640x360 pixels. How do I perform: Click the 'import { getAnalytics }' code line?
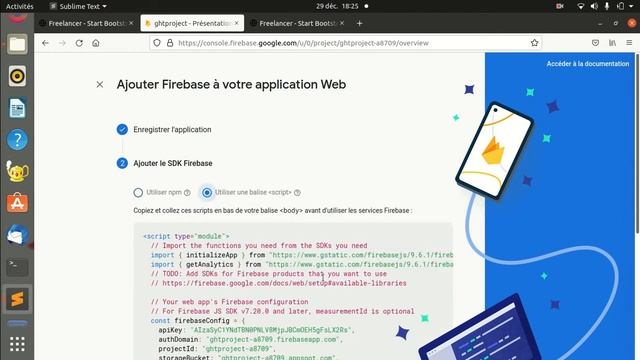coord(302,264)
